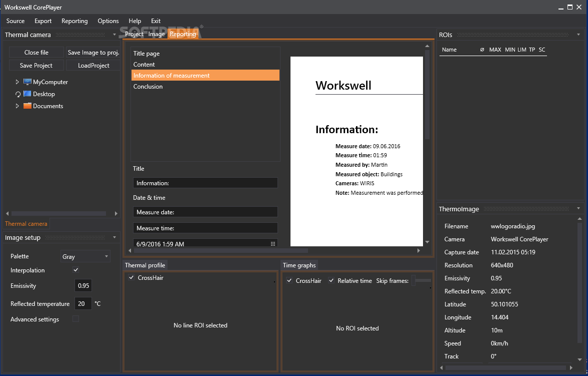Click the Measure time: input field
This screenshot has height=376, width=588.
(205, 228)
